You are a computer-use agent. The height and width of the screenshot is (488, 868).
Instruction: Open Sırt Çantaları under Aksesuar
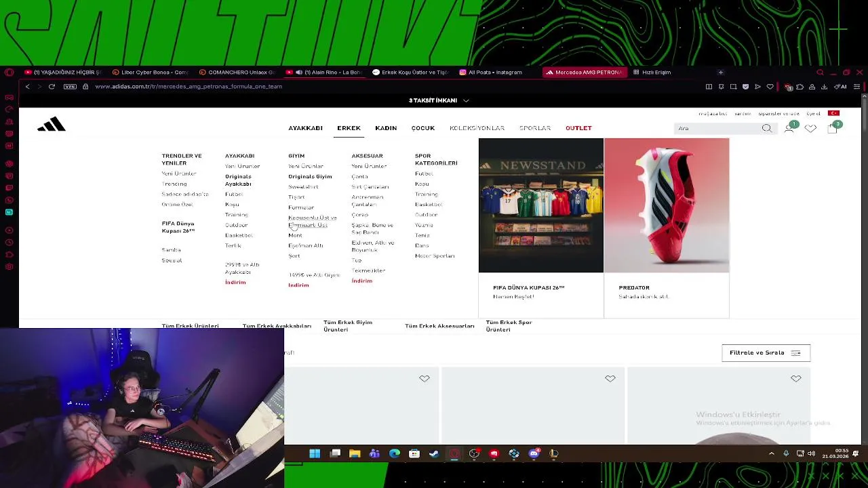click(x=370, y=187)
